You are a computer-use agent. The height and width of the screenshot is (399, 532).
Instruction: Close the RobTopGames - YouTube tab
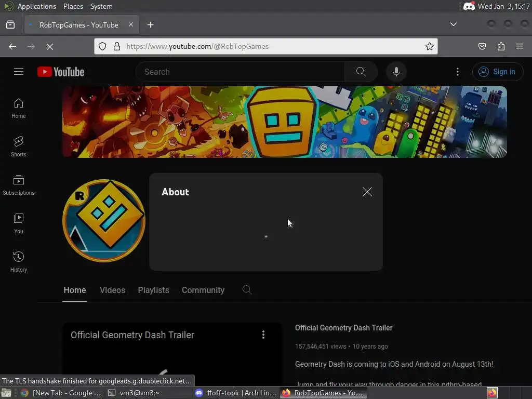pos(130,24)
